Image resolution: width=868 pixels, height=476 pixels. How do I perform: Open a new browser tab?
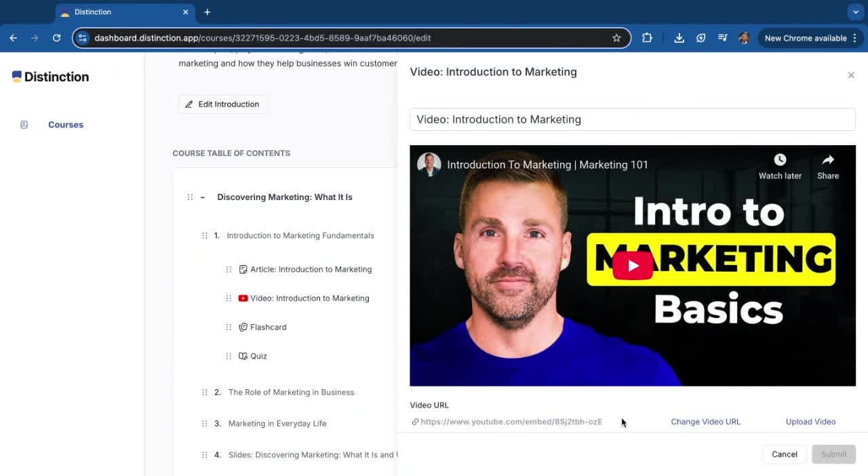(x=207, y=12)
